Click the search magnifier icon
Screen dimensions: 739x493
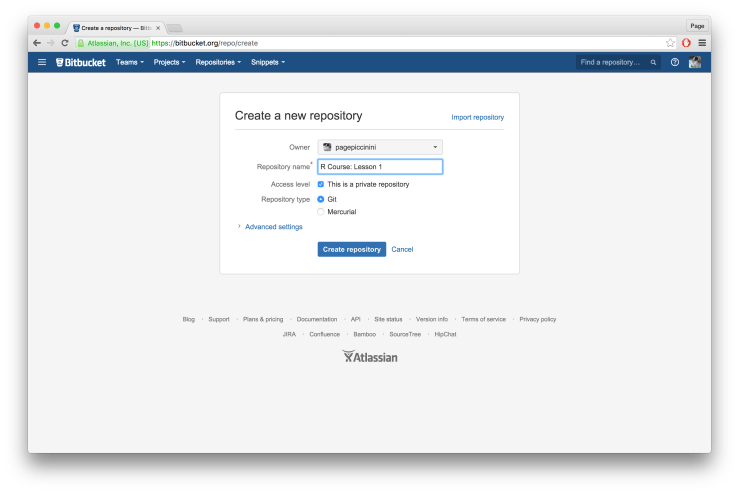653,62
